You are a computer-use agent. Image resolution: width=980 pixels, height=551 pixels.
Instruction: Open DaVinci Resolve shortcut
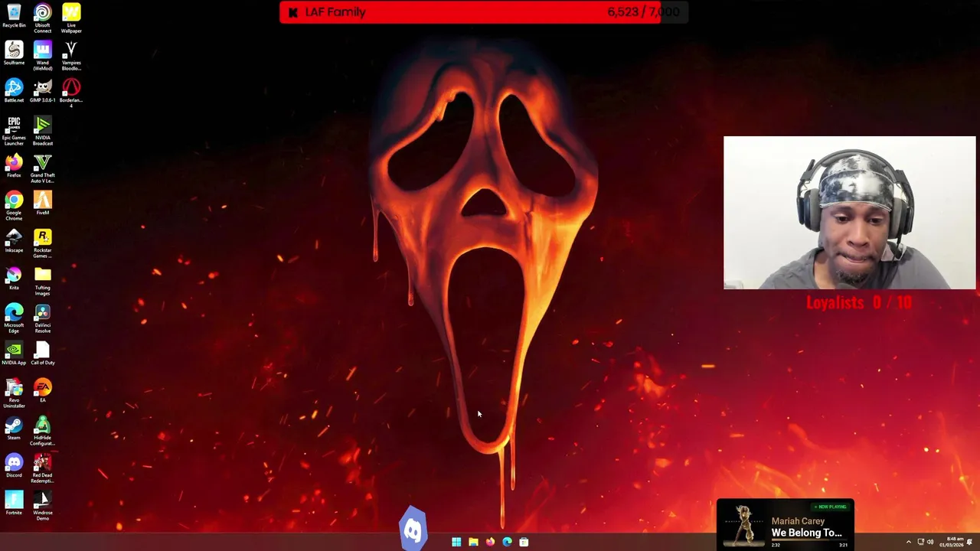click(43, 318)
